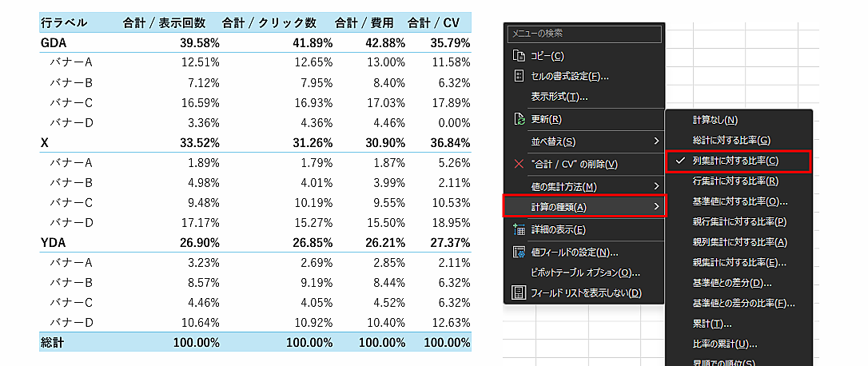The image size is (868, 366).
Task: Expand the 計算の種類 submenu arrow
Action: (657, 207)
